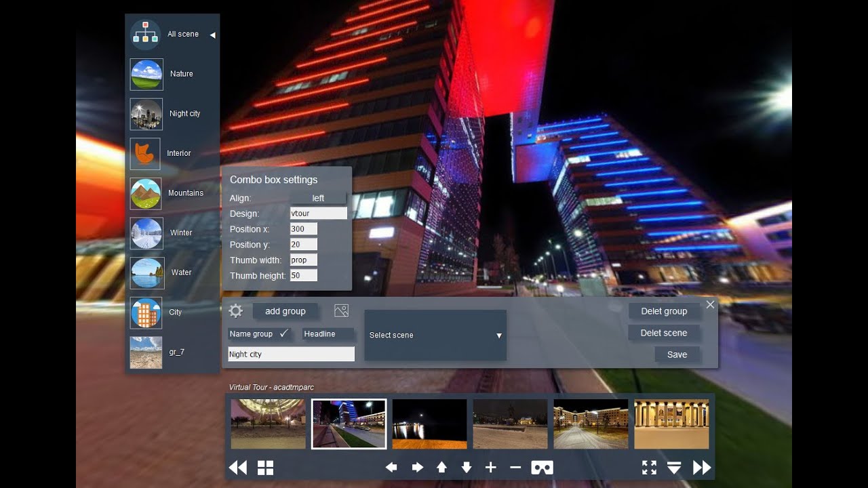
Task: Open the highlighted blue building thumbnail
Action: (349, 424)
